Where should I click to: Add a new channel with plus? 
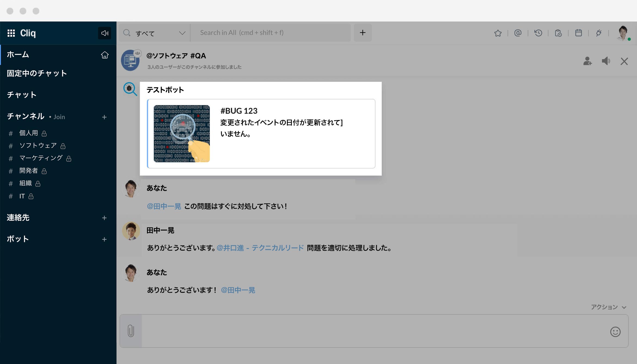(104, 117)
